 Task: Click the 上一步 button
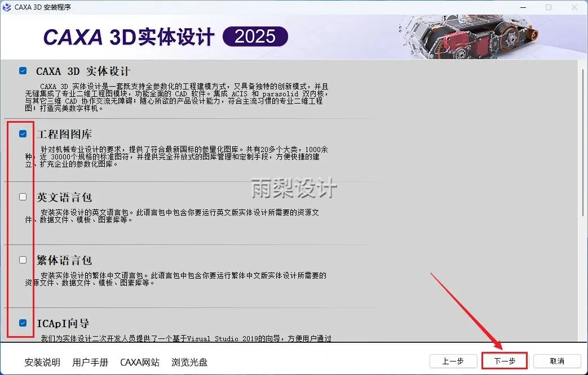pos(453,361)
